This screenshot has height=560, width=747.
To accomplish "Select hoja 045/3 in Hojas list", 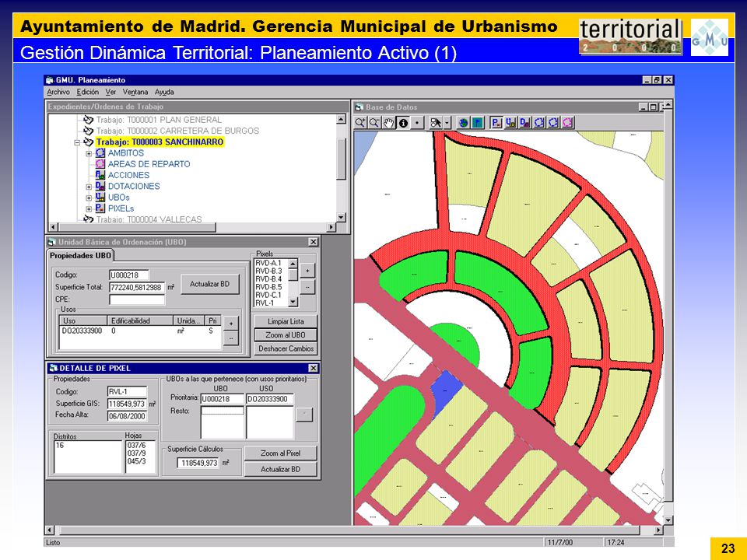I will point(137,461).
